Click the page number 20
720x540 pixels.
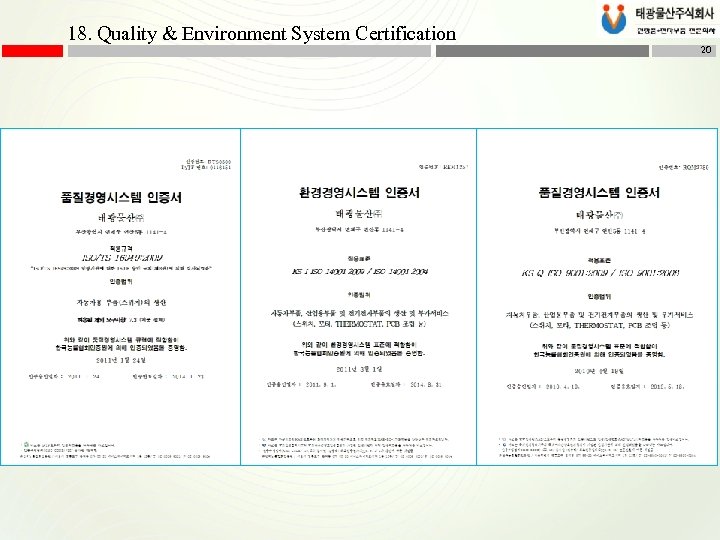706,50
